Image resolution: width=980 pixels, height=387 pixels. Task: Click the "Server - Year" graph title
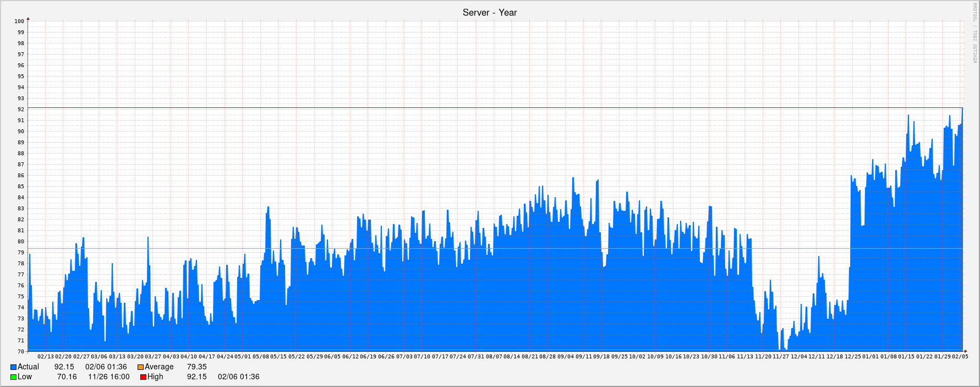tap(489, 13)
